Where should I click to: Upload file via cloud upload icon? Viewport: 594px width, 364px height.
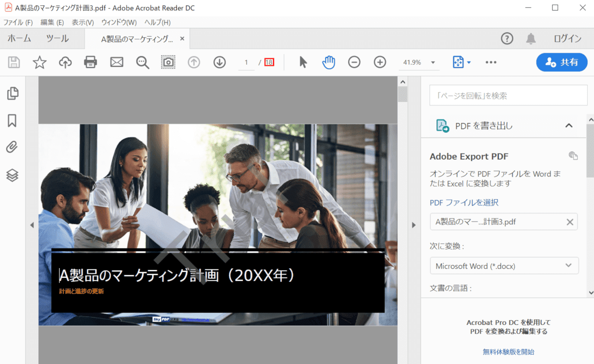66,62
